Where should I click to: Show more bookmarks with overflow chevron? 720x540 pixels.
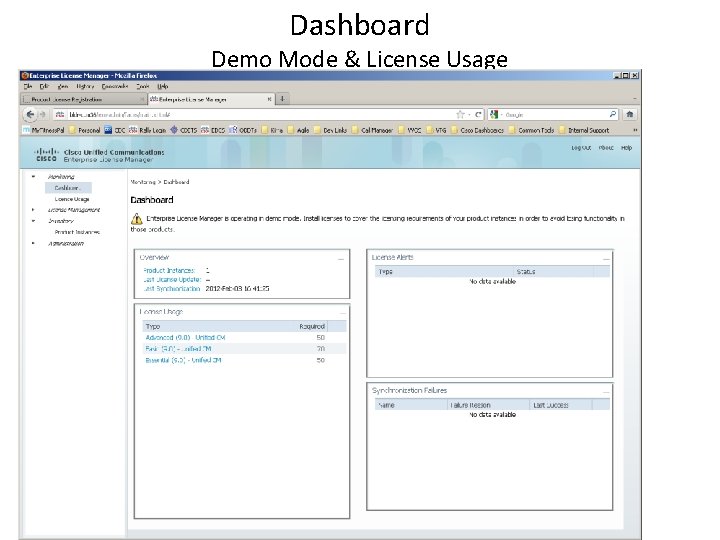[635, 130]
